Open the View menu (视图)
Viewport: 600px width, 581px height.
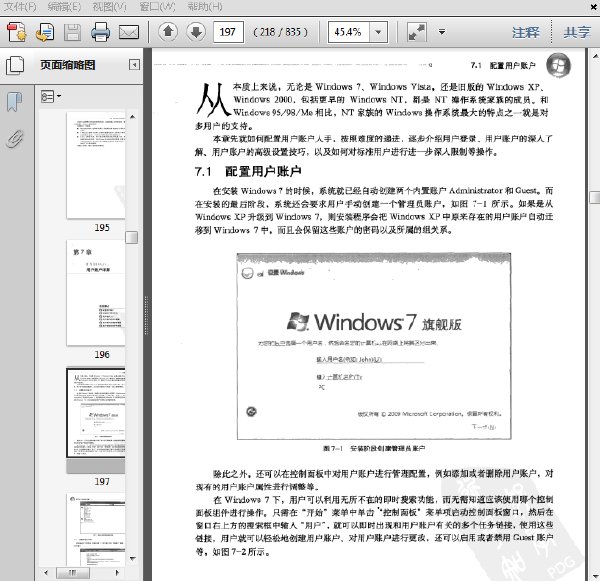point(109,7)
